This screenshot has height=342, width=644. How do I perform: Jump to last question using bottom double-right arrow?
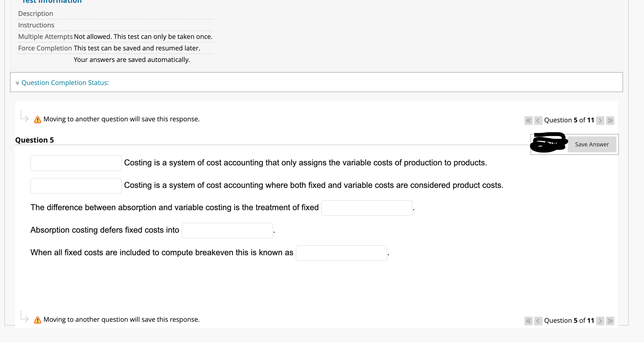[610, 321]
